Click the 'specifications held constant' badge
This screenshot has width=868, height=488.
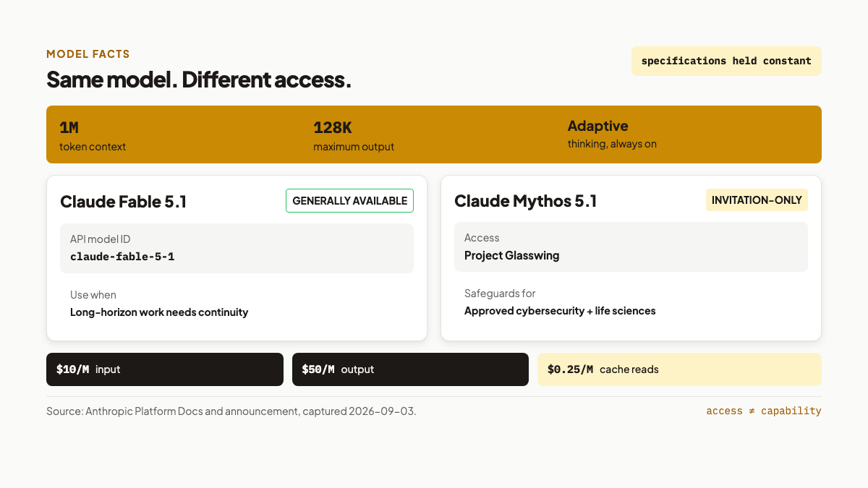click(726, 61)
